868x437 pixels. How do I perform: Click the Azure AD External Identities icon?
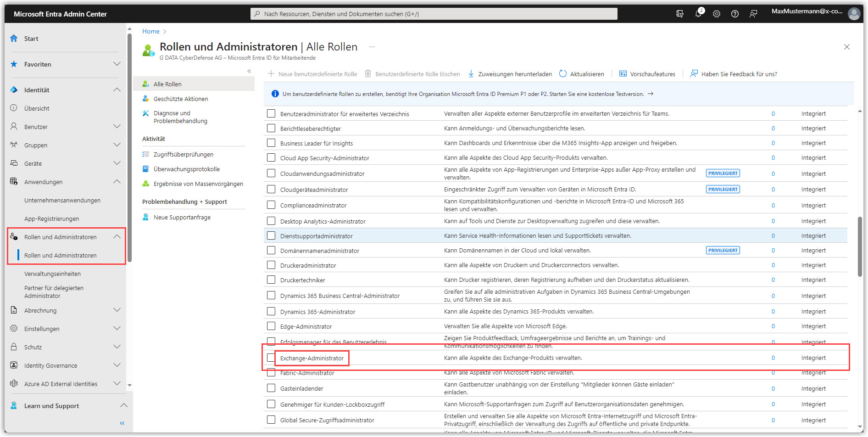(x=14, y=383)
